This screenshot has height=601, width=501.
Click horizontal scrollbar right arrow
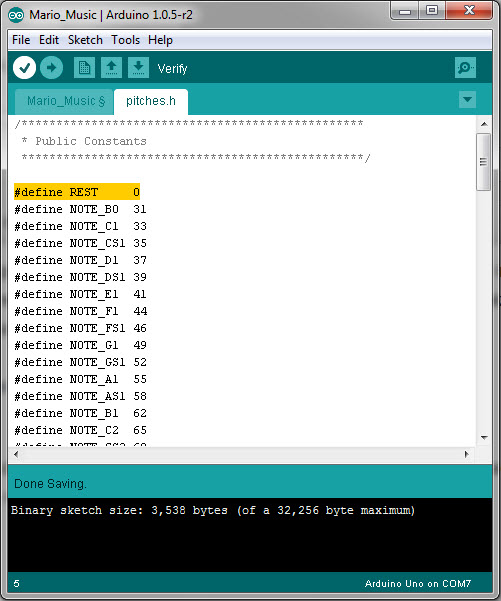point(466,454)
